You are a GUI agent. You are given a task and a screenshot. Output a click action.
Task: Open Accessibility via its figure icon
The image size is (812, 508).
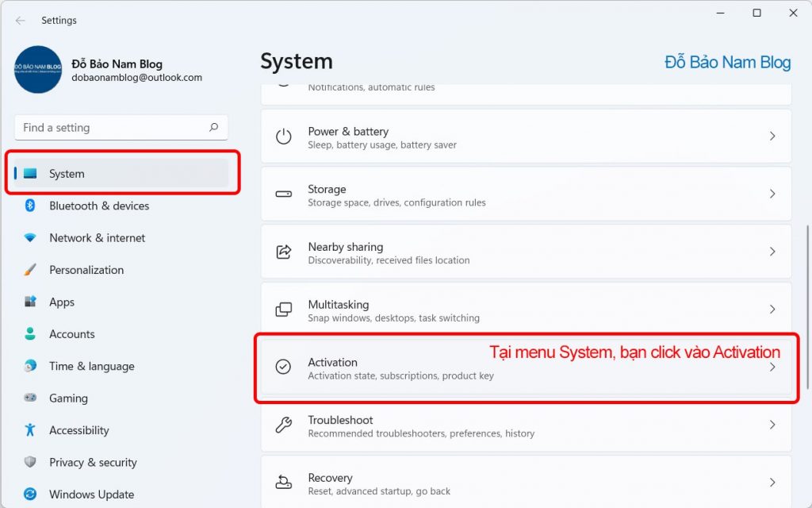tap(30, 430)
